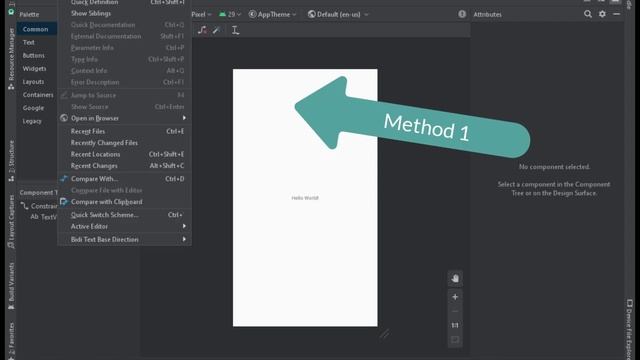Click the zoom to fit screen button
The image size is (640, 360).
coord(455,340)
